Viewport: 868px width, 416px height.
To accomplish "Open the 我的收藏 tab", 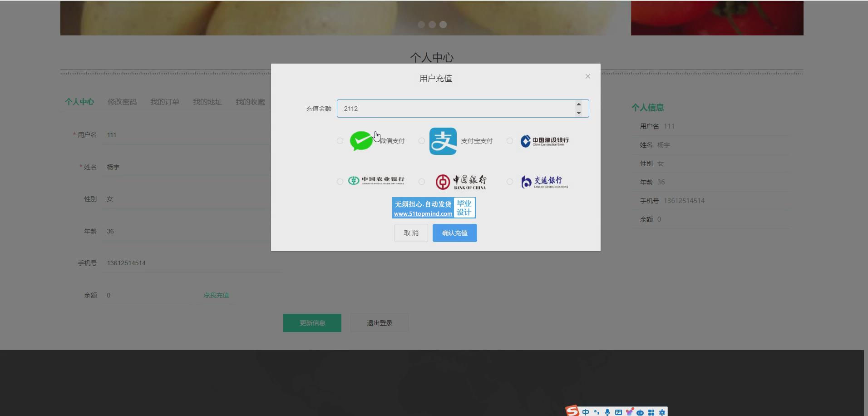I will coord(250,102).
